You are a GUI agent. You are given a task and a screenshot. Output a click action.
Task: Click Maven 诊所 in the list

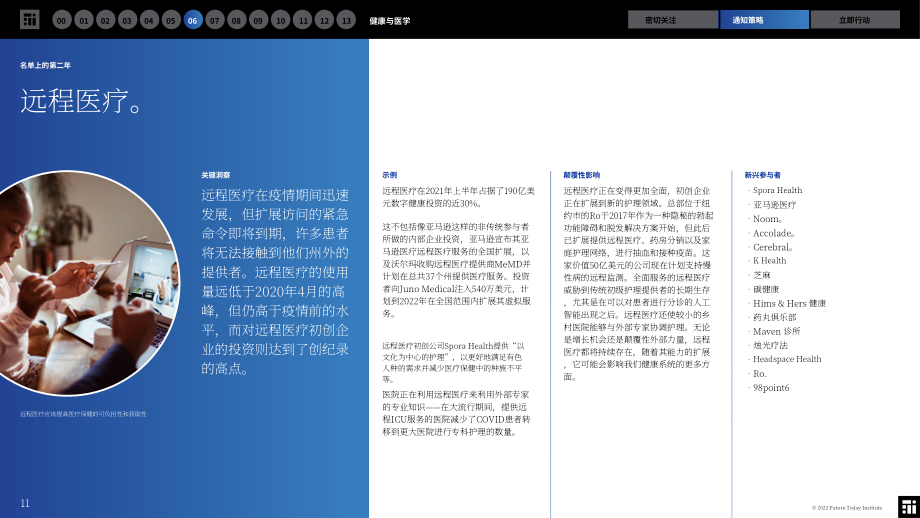coord(776,331)
